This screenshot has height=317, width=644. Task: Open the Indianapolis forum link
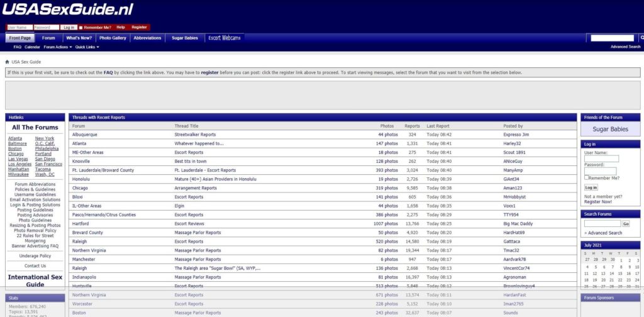point(84,277)
